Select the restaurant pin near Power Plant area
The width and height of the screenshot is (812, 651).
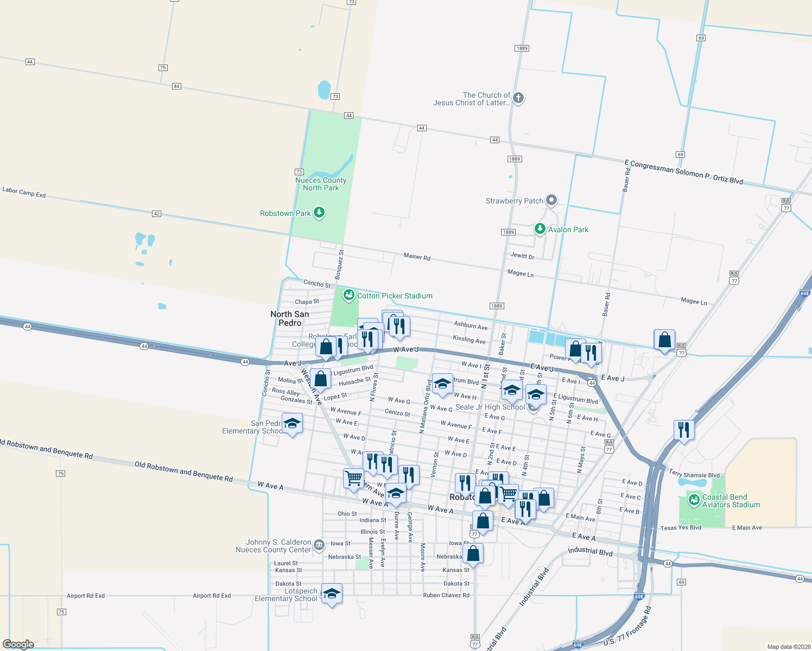593,353
